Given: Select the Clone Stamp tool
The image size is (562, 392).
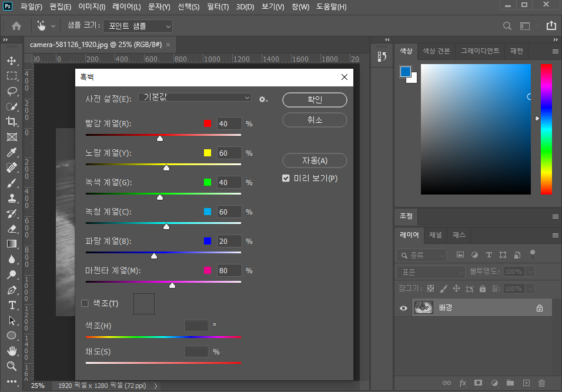Looking at the screenshot, I should pos(12,198).
